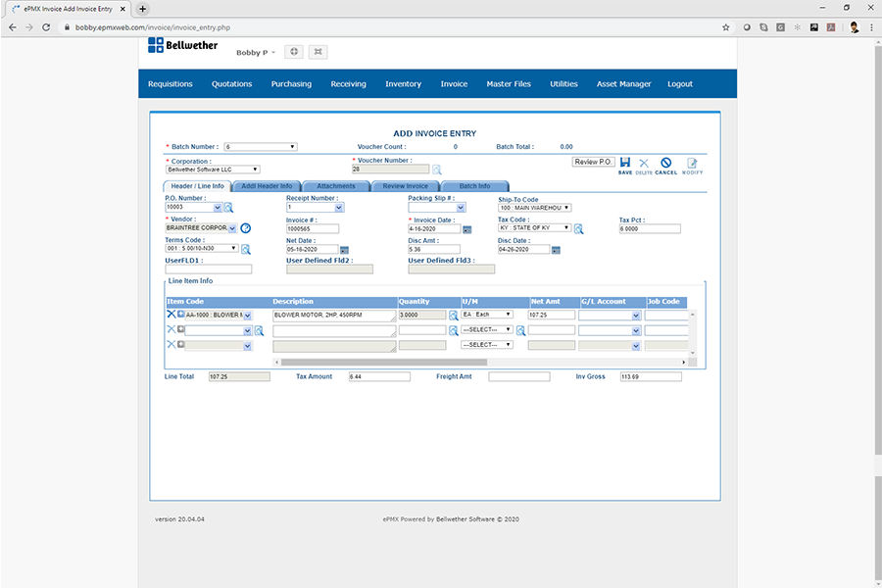The height and width of the screenshot is (588, 882).
Task: Click the Save floppy disk icon
Action: 624,164
